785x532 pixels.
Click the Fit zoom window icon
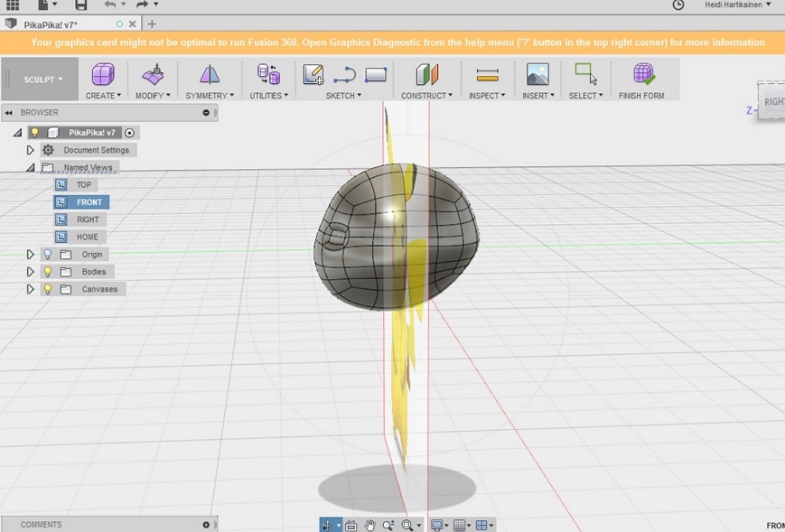407,525
